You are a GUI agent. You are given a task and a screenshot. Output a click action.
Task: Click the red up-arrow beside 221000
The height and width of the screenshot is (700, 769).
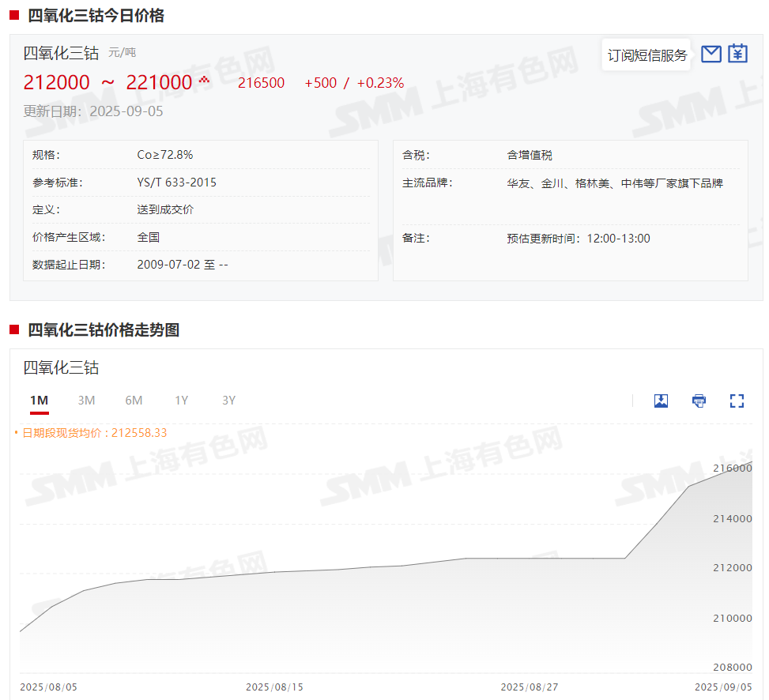[x=204, y=80]
